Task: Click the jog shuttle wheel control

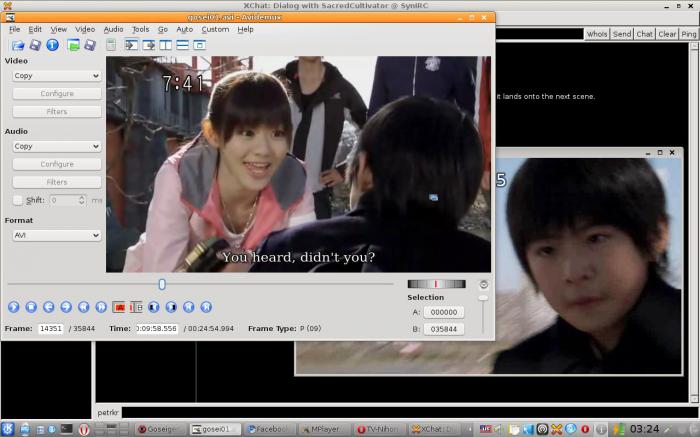Action: (x=436, y=284)
